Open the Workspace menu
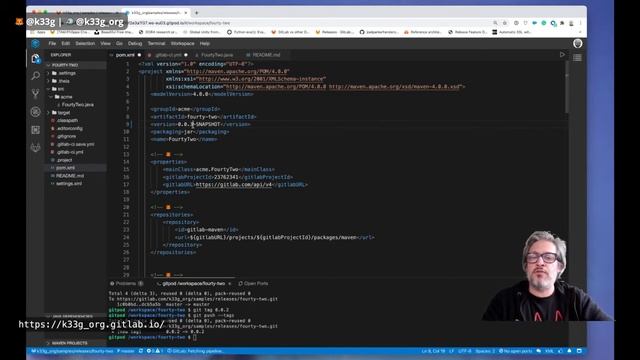 182,44
